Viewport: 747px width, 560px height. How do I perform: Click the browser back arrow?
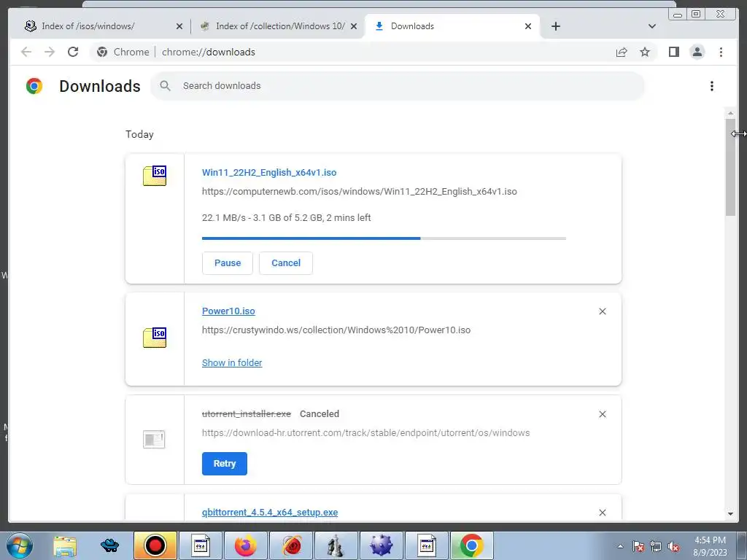[26, 52]
